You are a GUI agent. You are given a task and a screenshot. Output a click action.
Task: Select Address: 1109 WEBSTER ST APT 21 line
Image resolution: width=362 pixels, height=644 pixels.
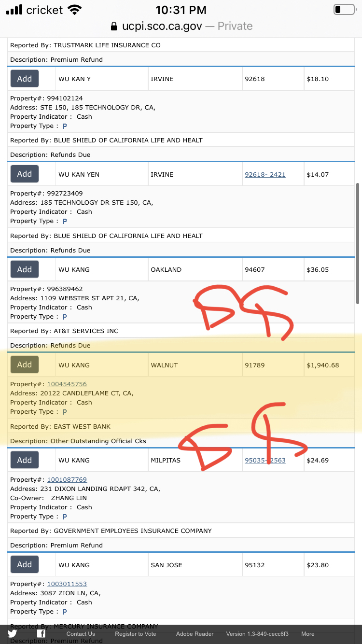75,298
